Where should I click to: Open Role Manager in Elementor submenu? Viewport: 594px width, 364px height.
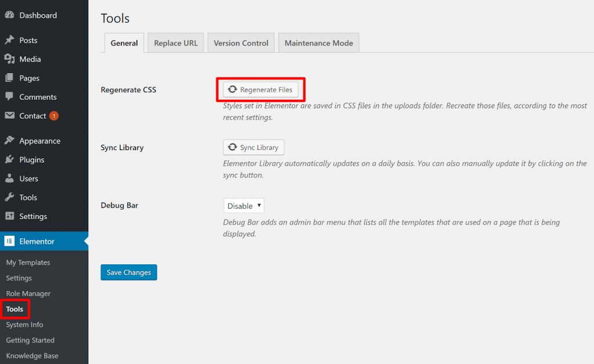pos(28,294)
